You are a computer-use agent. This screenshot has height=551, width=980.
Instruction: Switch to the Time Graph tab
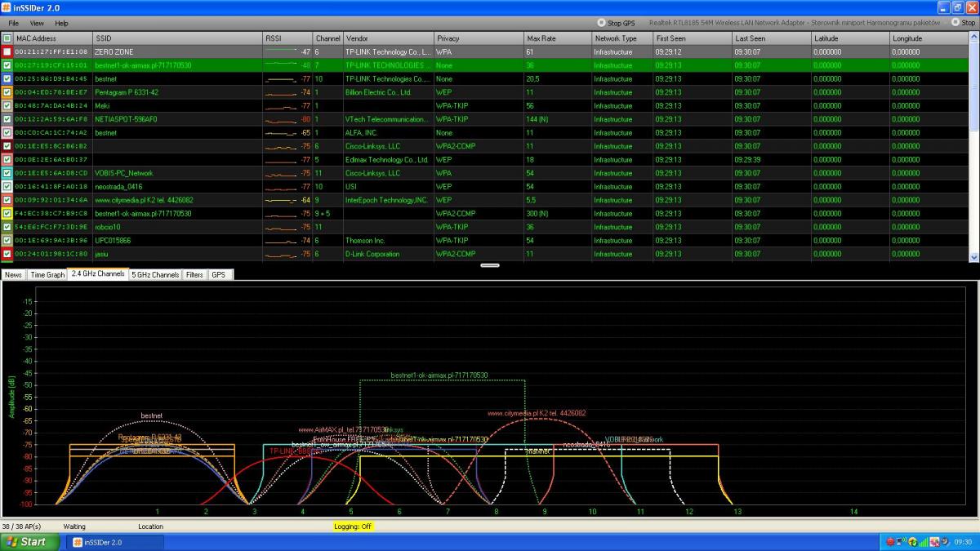[47, 275]
